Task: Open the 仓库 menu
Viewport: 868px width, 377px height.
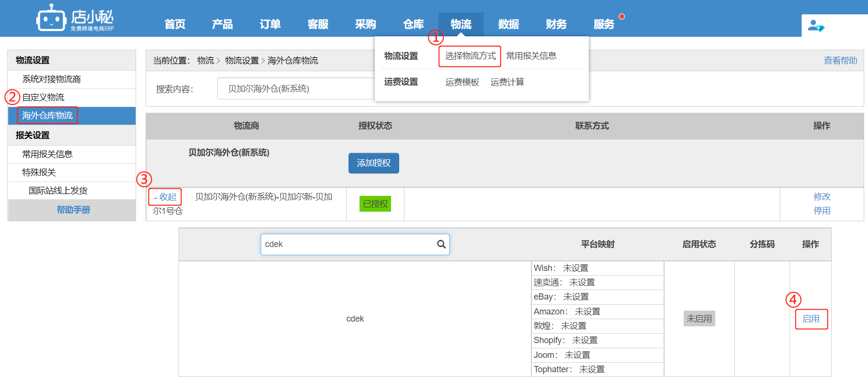Action: 413,24
